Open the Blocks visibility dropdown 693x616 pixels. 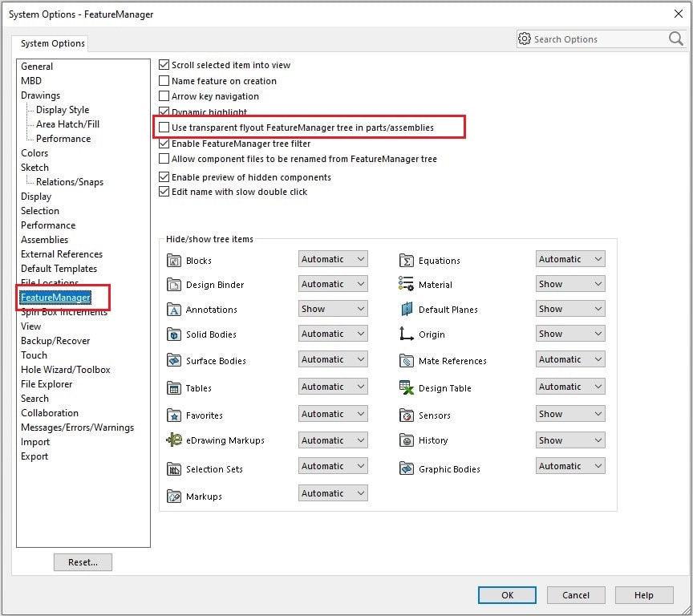[x=333, y=259]
